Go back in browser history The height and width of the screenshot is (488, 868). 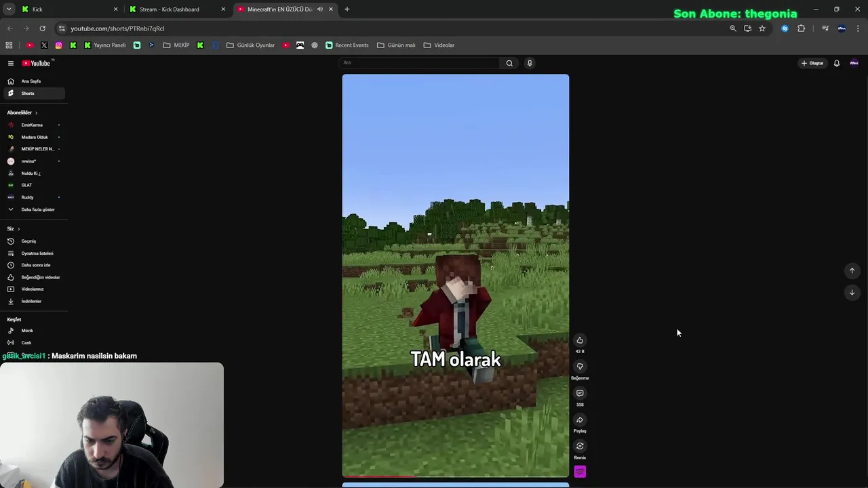point(9,28)
